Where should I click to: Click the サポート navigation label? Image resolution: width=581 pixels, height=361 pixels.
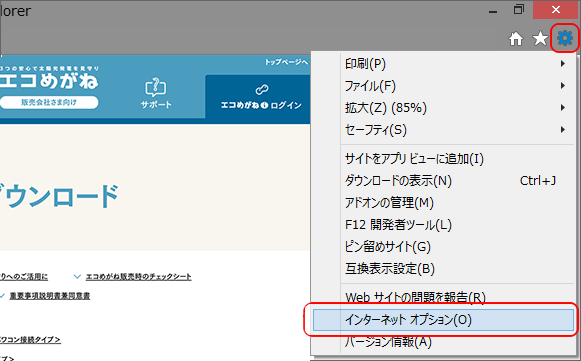pos(156,105)
